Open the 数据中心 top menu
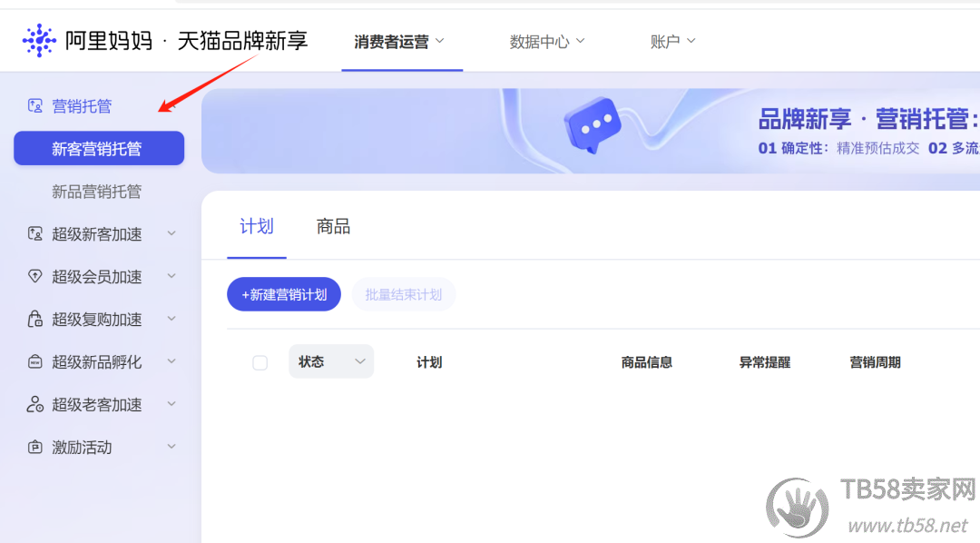This screenshot has height=543, width=980. (x=547, y=41)
